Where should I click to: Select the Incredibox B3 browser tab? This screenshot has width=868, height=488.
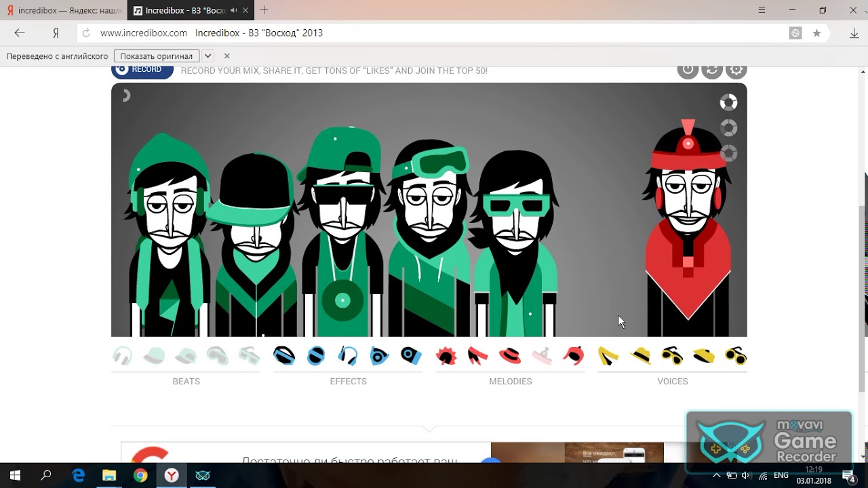(x=191, y=10)
